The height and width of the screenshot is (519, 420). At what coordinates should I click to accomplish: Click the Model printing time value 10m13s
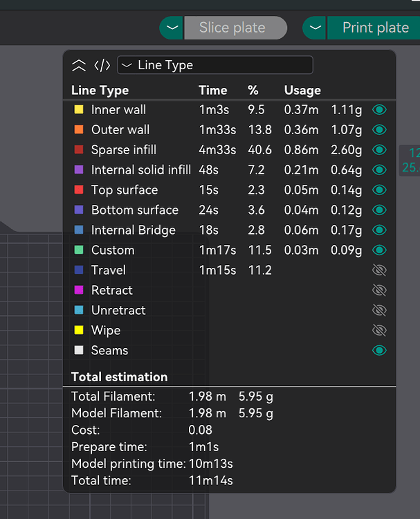pyautogui.click(x=211, y=464)
